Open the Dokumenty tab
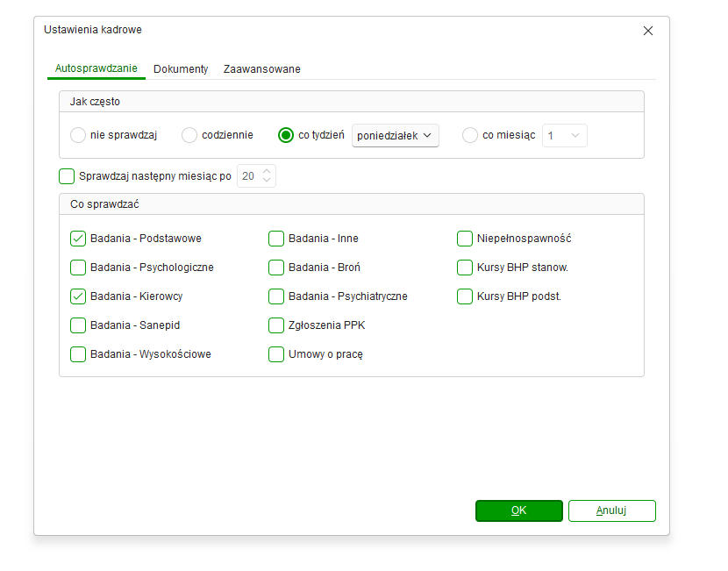728x571 pixels. click(181, 69)
